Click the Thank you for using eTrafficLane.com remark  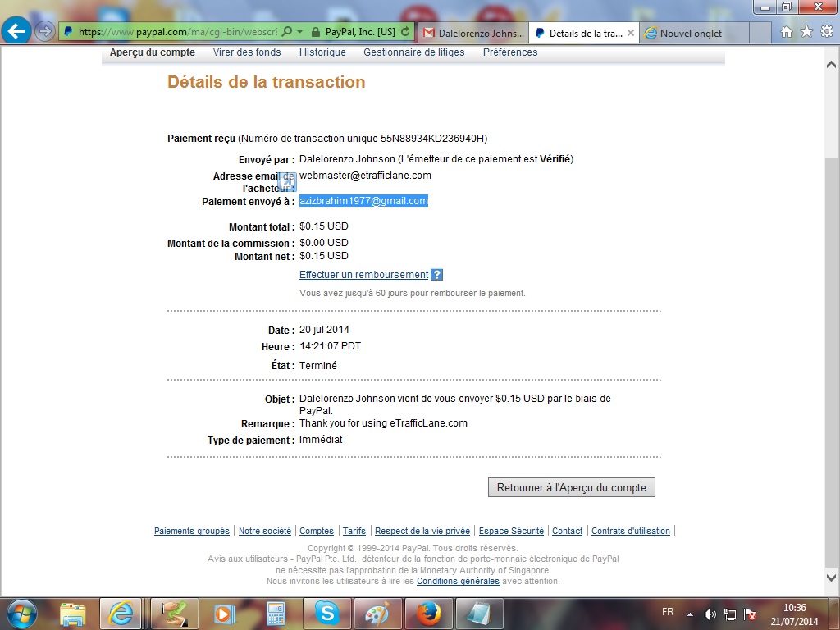click(383, 423)
